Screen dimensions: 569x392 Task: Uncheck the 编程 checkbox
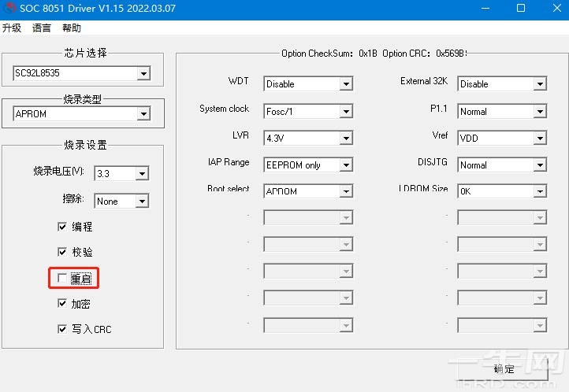62,227
